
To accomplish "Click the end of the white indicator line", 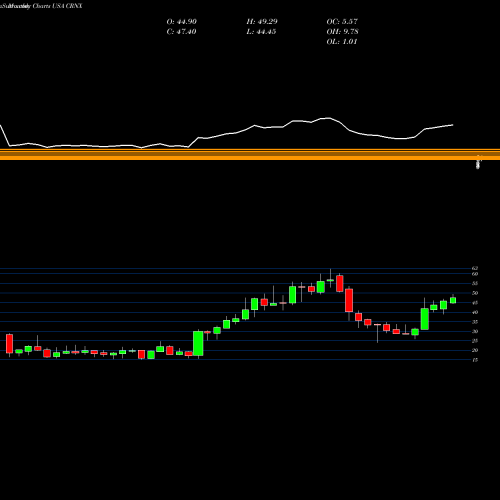I will tap(453, 125).
